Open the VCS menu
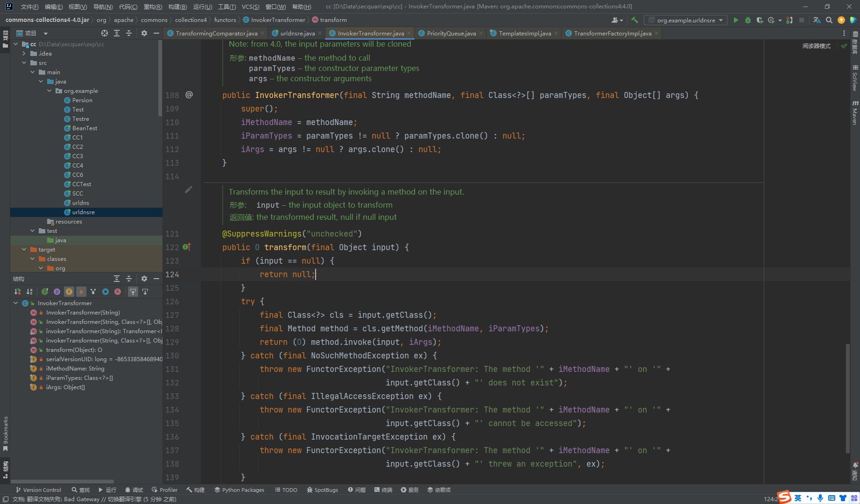 [250, 7]
